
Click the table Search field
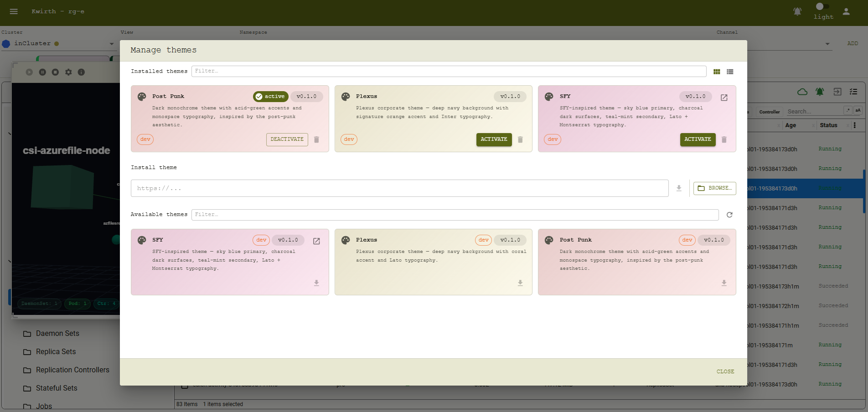[x=814, y=112]
